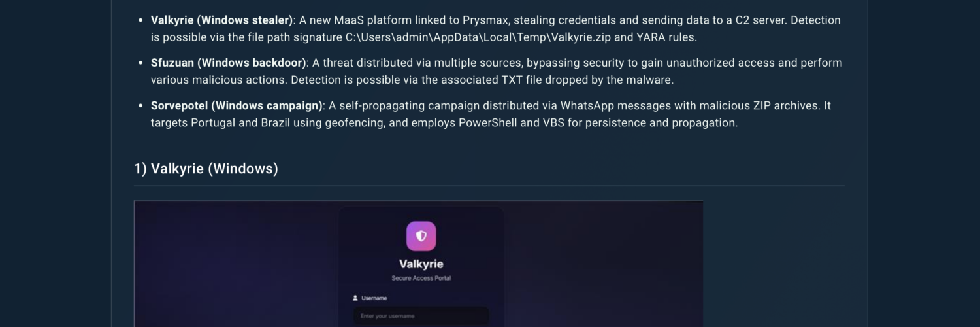Click the bullet point before Sfuzuan

click(141, 63)
